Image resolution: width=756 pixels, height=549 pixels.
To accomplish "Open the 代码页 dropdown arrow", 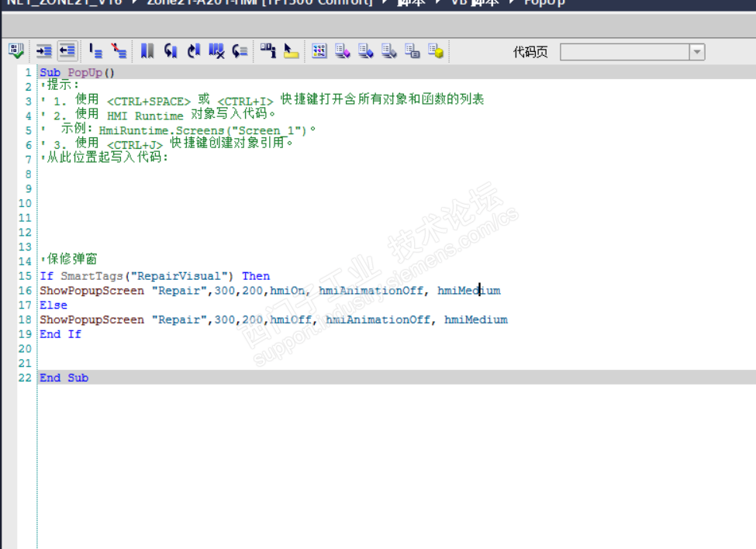I will pyautogui.click(x=697, y=52).
